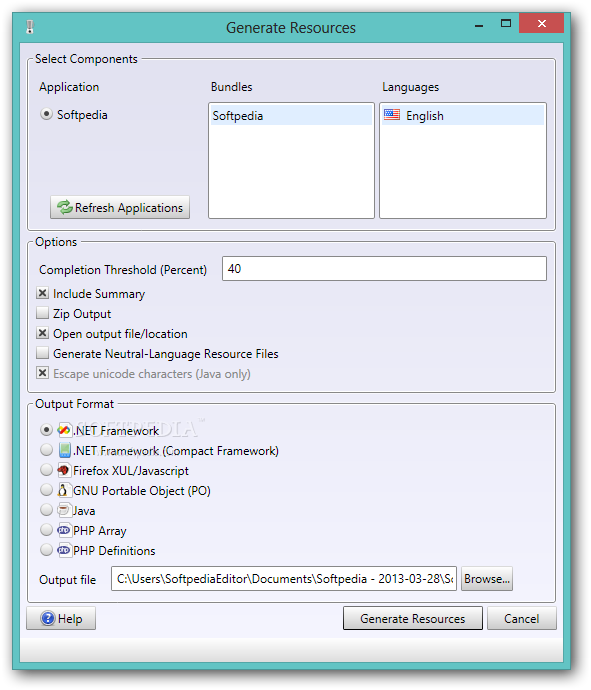Image resolution: width=591 pixels, height=690 pixels.
Task: Maximize the Generate Resources window
Action: [x=506, y=24]
